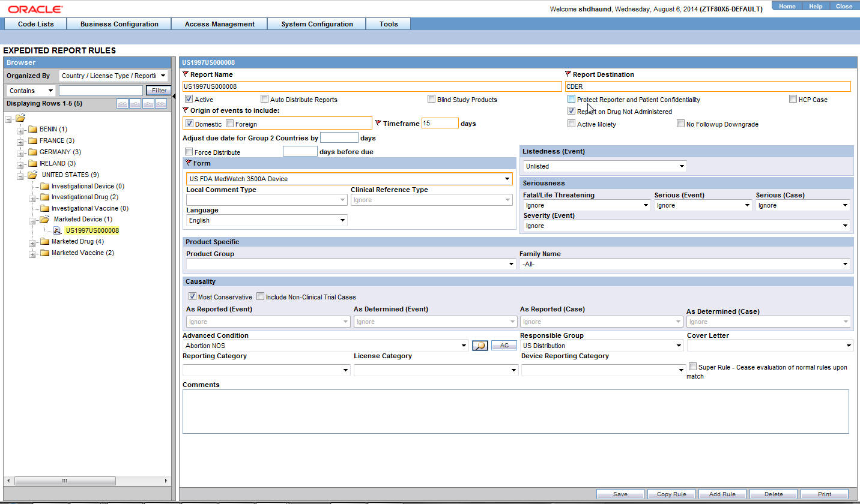
Task: Click the Marketed Device open folder icon
Action: point(45,220)
